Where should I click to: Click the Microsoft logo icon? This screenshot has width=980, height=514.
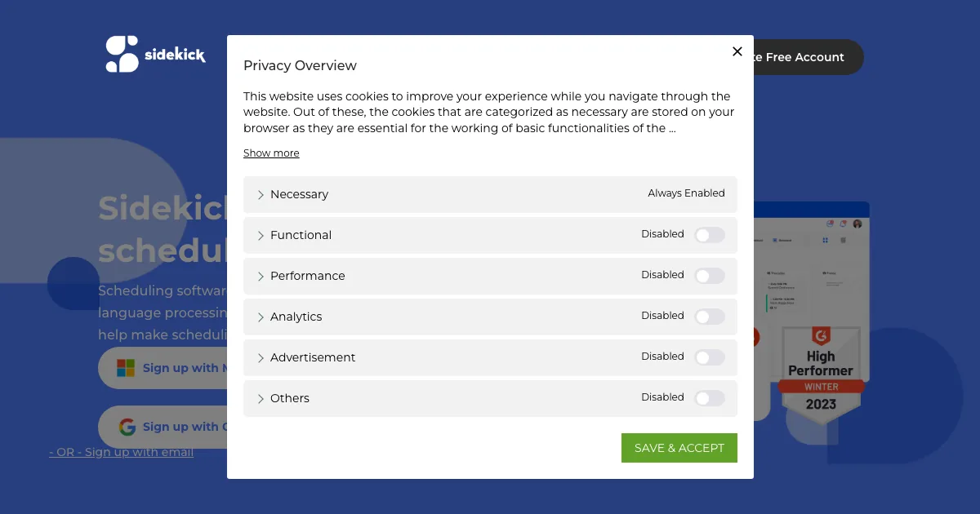[126, 368]
